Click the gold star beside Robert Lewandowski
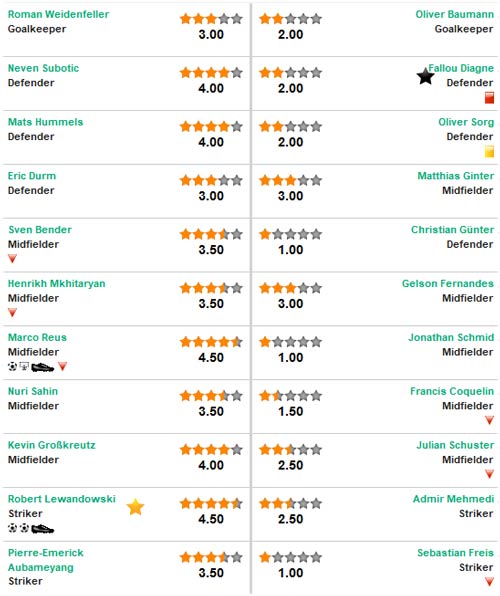The height and width of the screenshot is (596, 500). 135,507
